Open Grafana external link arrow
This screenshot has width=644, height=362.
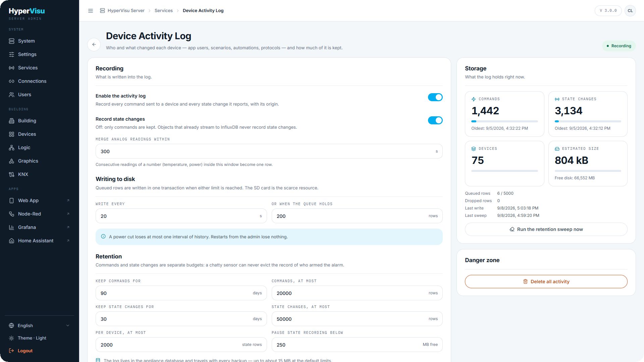click(68, 227)
